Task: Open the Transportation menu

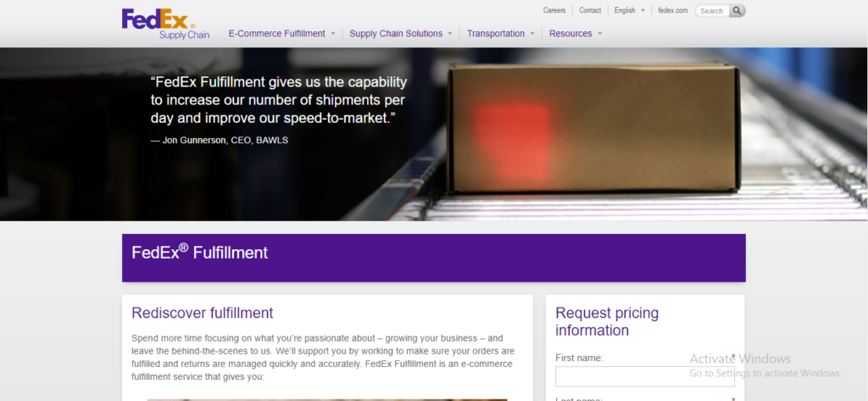Action: coord(495,33)
